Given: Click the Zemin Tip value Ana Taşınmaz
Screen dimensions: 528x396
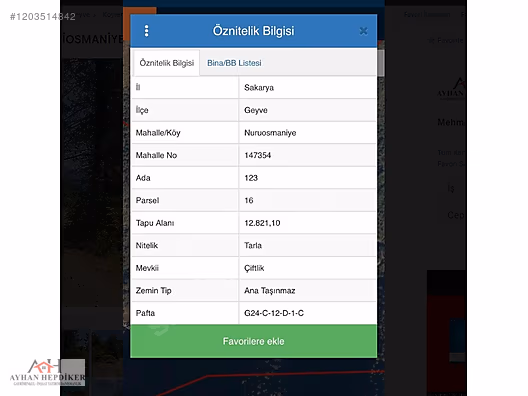Looking at the screenshot, I should [x=269, y=291].
